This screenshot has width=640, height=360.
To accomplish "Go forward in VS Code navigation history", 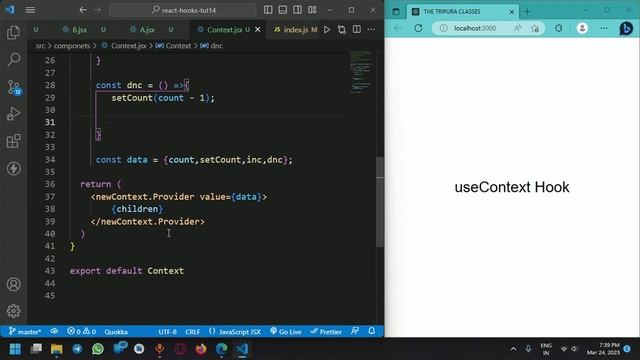I will coord(98,10).
